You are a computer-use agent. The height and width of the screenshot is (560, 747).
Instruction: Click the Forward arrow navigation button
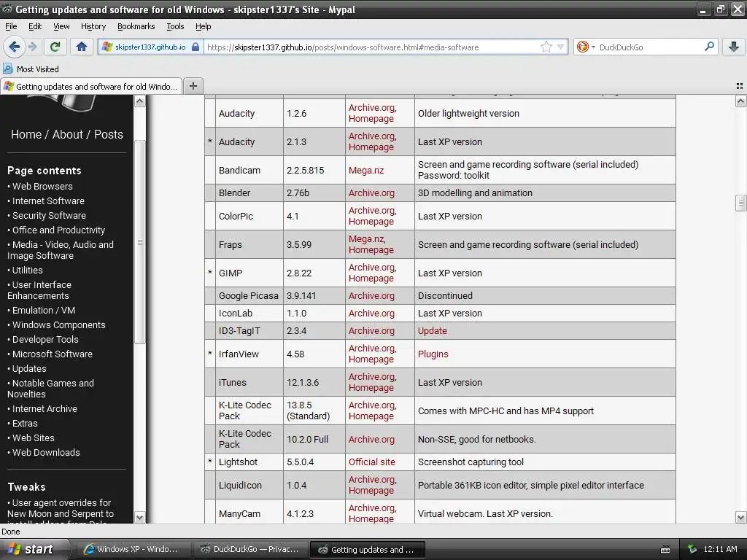[x=32, y=47]
